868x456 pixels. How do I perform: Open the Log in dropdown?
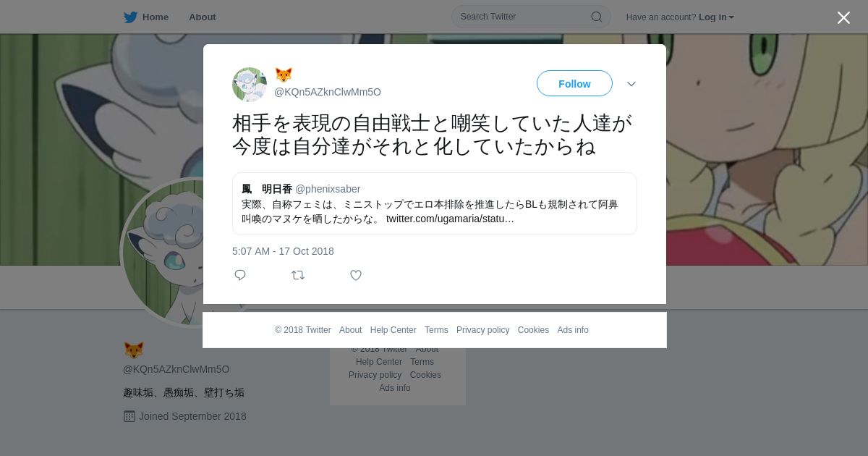pyautogui.click(x=716, y=17)
